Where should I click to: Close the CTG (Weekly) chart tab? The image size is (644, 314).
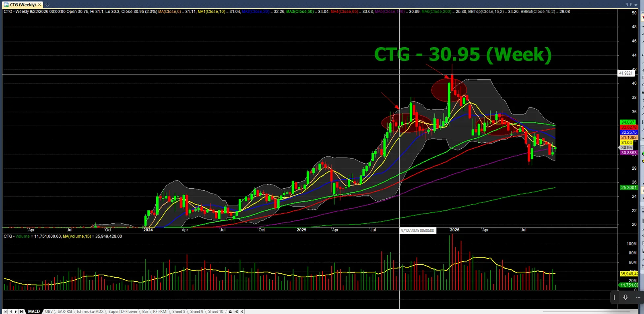pyautogui.click(x=39, y=5)
